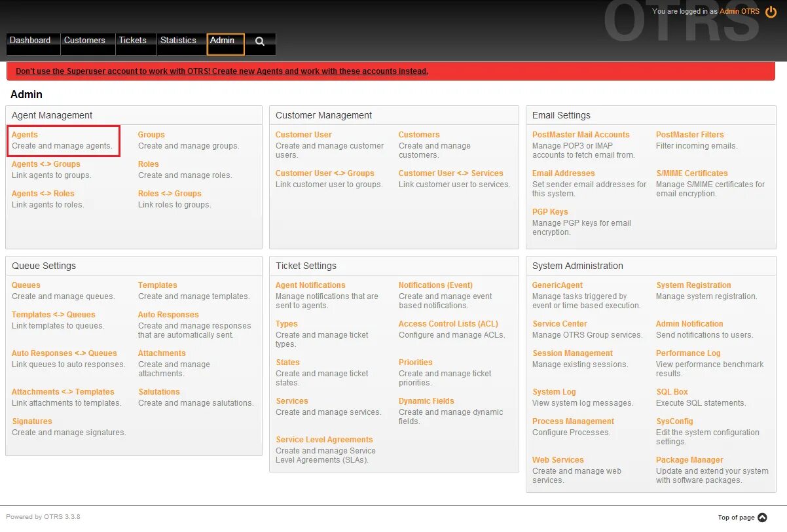Open SysConfig link
This screenshot has height=532, width=787.
[x=675, y=421]
